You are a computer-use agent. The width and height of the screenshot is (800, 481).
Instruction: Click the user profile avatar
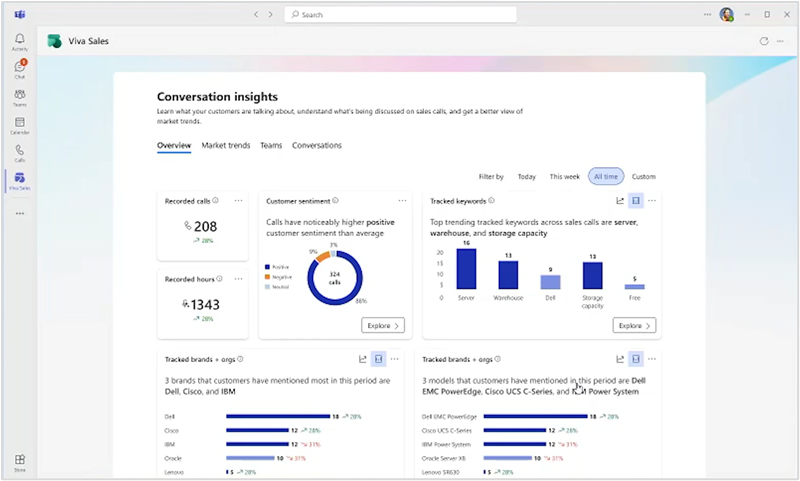[727, 14]
